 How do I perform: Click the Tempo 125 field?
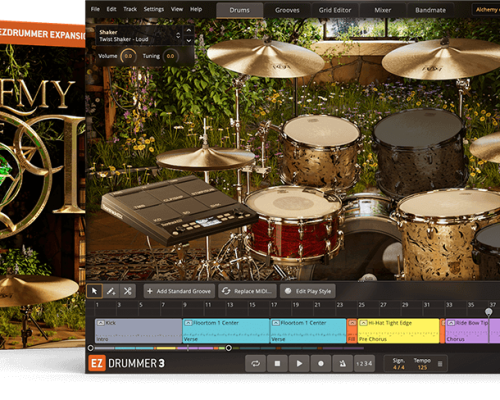tap(422, 364)
